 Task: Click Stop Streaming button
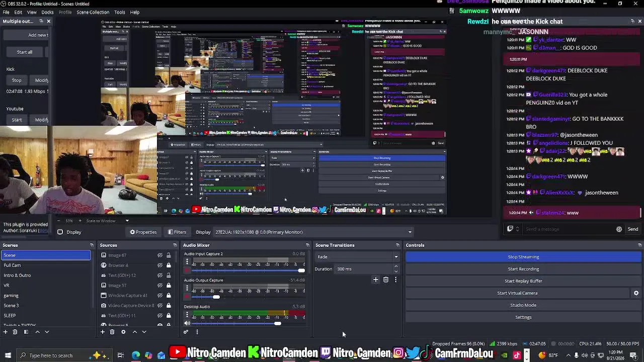pos(523,257)
